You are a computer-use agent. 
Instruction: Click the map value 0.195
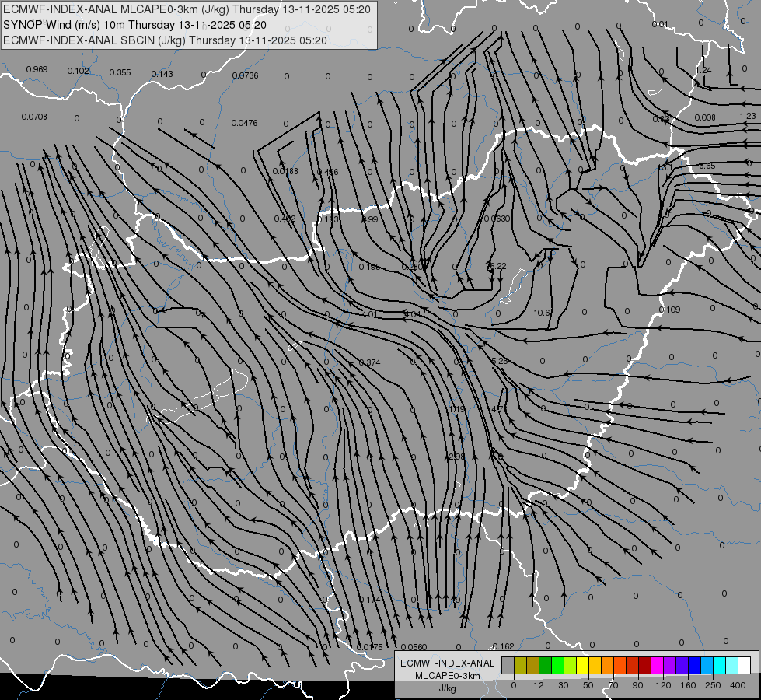[x=370, y=267]
